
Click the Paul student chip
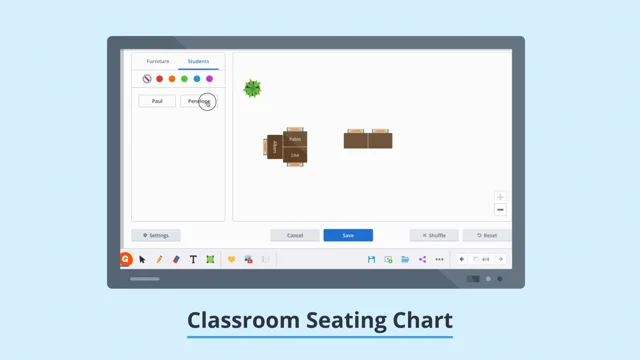click(x=157, y=101)
